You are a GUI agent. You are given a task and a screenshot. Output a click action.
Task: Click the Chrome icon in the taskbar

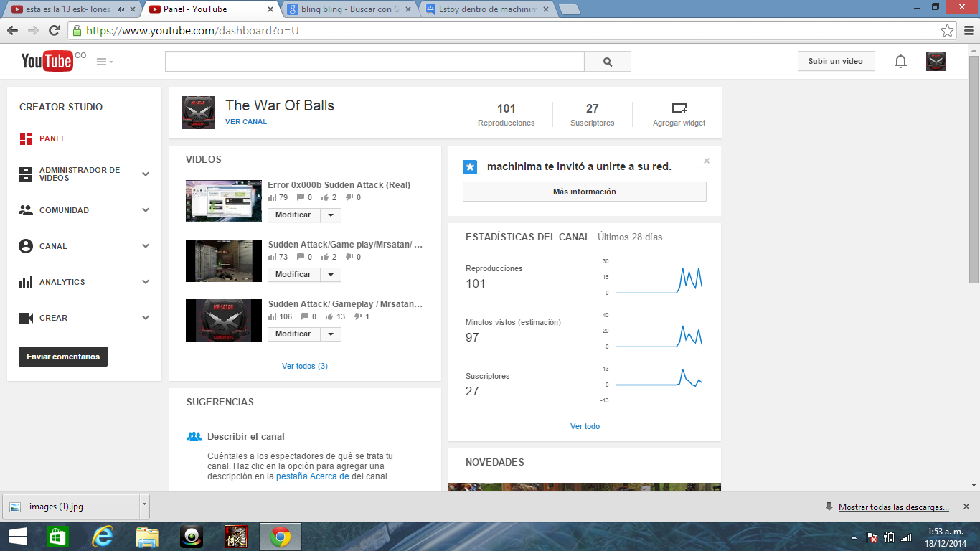(x=281, y=537)
